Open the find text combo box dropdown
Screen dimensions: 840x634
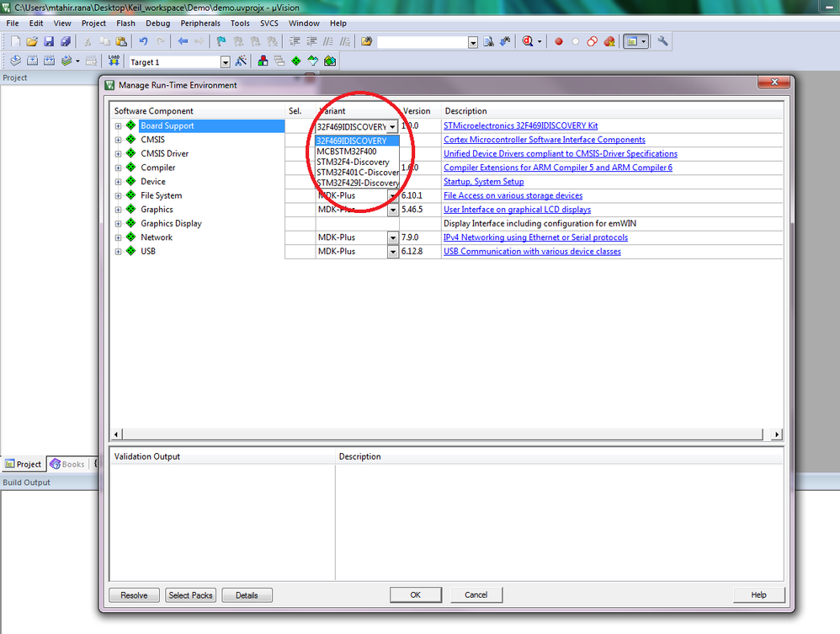(x=472, y=42)
